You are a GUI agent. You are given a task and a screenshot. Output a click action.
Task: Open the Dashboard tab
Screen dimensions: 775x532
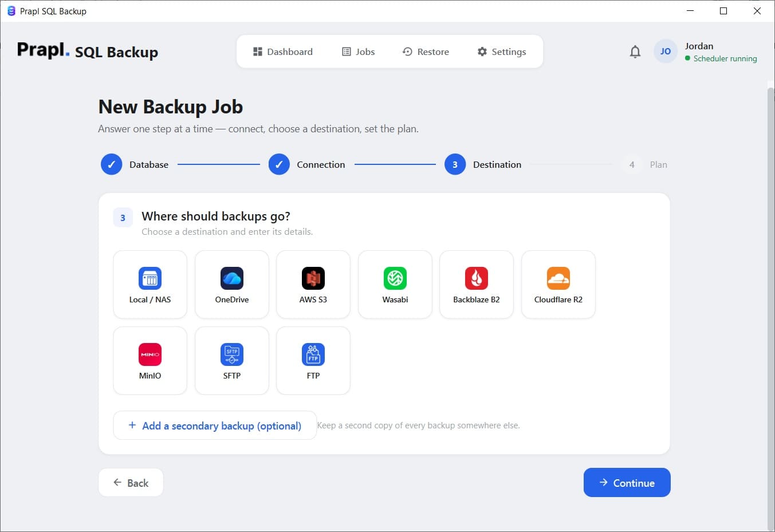283,52
